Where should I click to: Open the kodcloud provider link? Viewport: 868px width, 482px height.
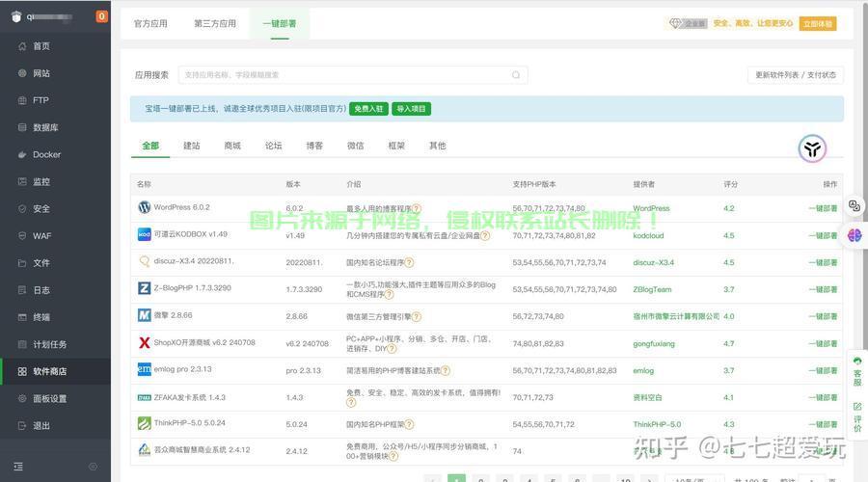pyautogui.click(x=648, y=236)
